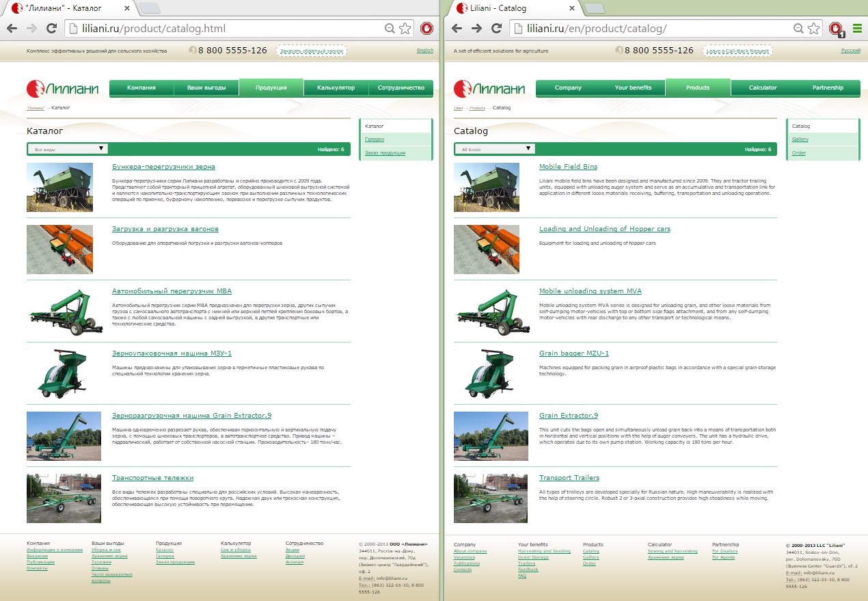
Task: Open "Загрузка и разгрузка вагонов" link
Action: point(165,228)
